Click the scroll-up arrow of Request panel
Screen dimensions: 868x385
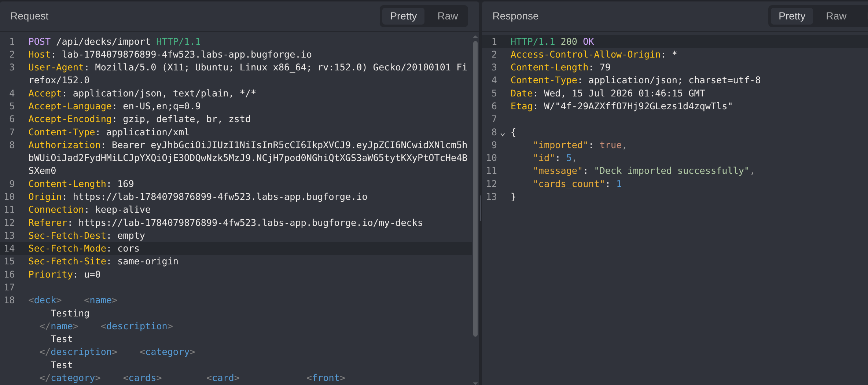tap(475, 37)
